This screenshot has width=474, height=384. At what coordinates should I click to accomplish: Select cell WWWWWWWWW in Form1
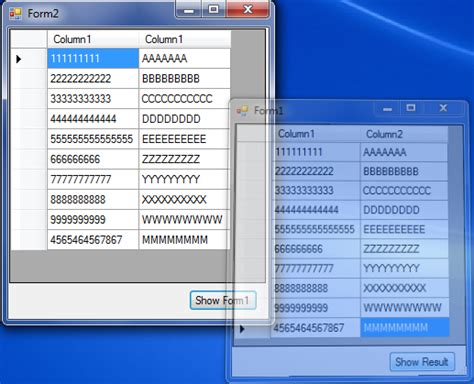(404, 308)
